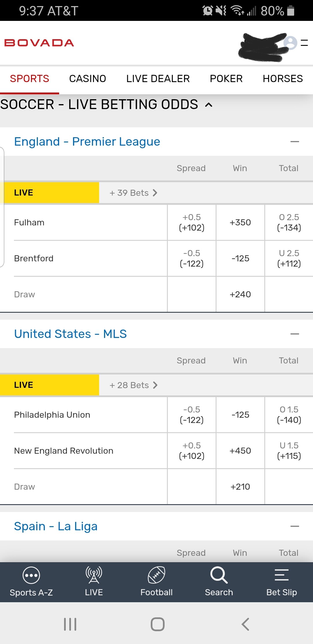Pick Under 1.5 total (+115) in MLS
The image size is (313, 644).
tap(289, 451)
